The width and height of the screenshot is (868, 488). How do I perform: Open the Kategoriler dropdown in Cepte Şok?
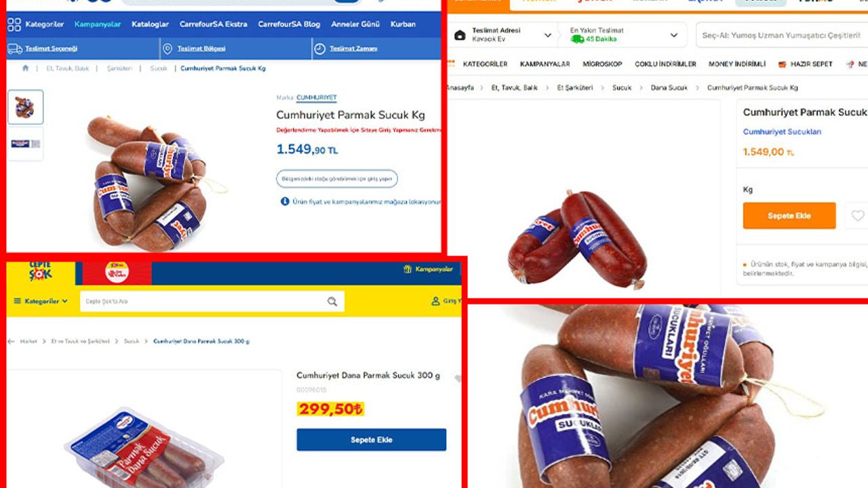point(41,301)
